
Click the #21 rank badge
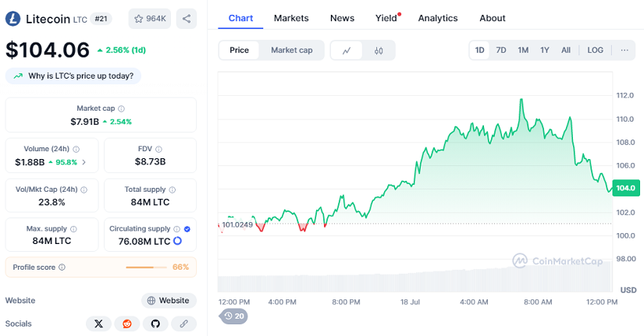click(x=101, y=19)
